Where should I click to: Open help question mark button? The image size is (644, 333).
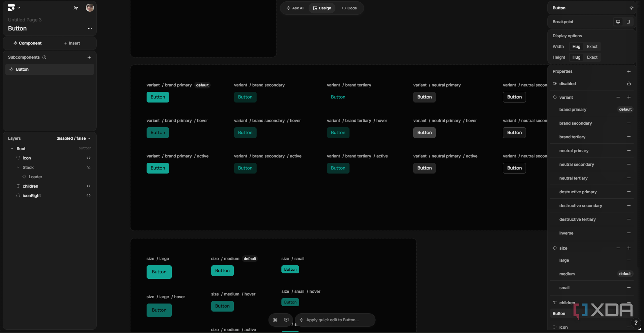[x=636, y=323]
